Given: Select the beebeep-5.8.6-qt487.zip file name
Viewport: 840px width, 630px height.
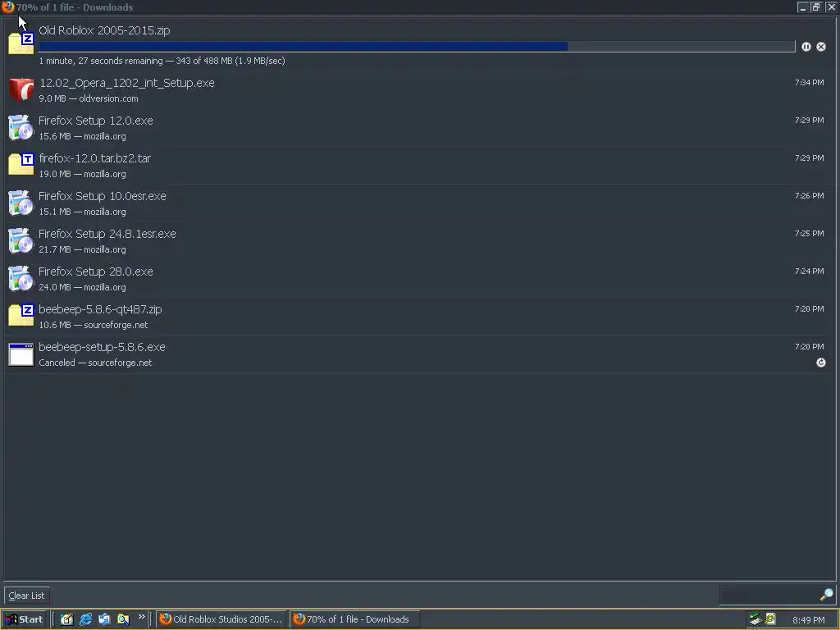Looking at the screenshot, I should pos(100,309).
